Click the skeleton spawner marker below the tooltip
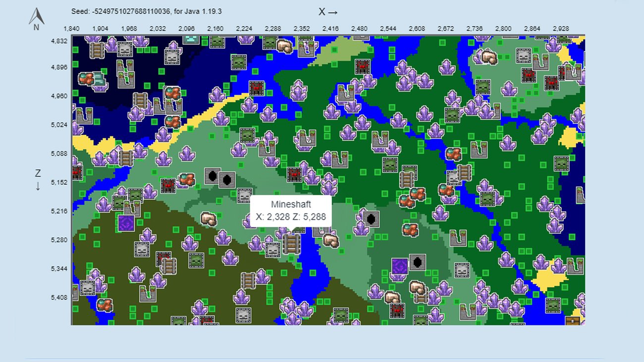 272,251
